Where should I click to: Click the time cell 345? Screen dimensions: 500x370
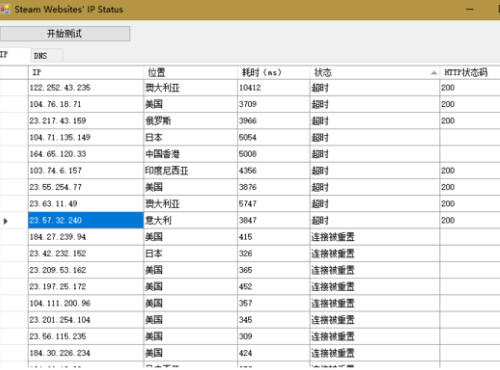274,320
